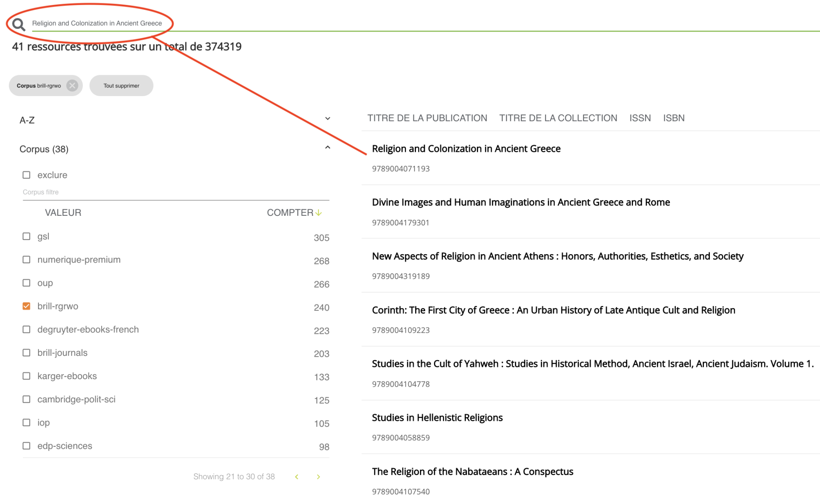Screen dimensions: 820x504
Task: Check the gsl corpus checkbox
Action: pyautogui.click(x=26, y=236)
